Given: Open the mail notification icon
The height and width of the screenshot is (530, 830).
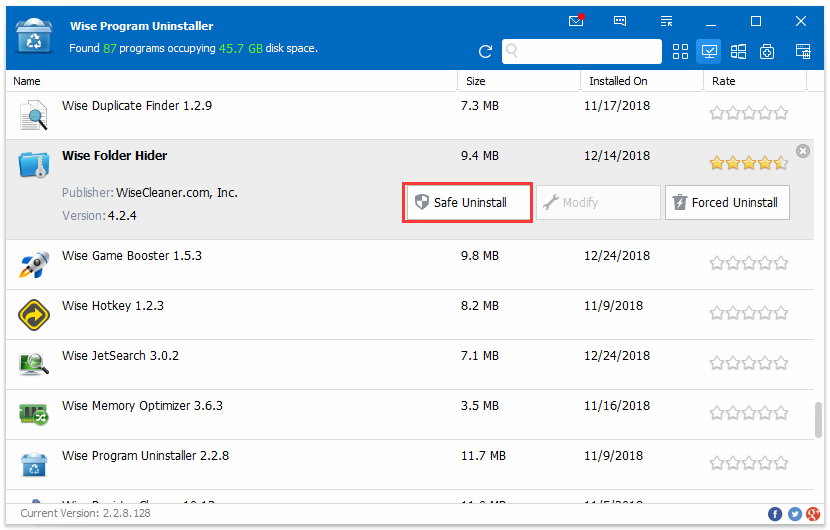Looking at the screenshot, I should (x=576, y=21).
